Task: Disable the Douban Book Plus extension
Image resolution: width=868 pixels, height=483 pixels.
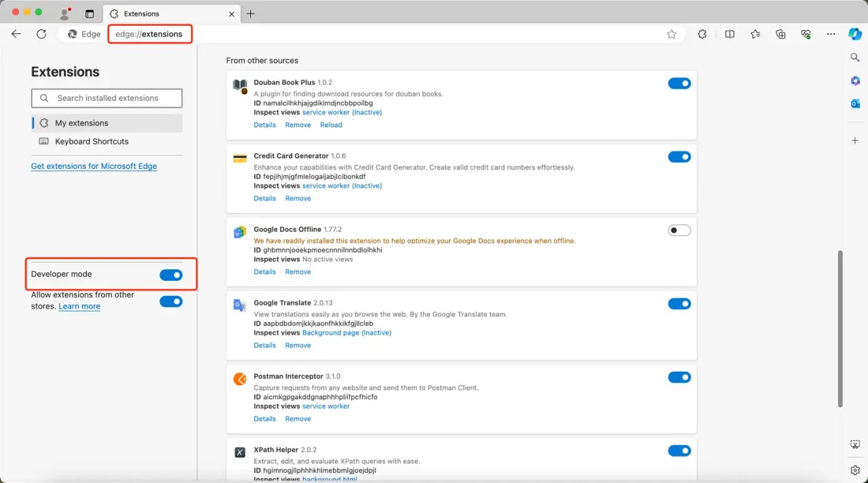Action: pyautogui.click(x=679, y=83)
